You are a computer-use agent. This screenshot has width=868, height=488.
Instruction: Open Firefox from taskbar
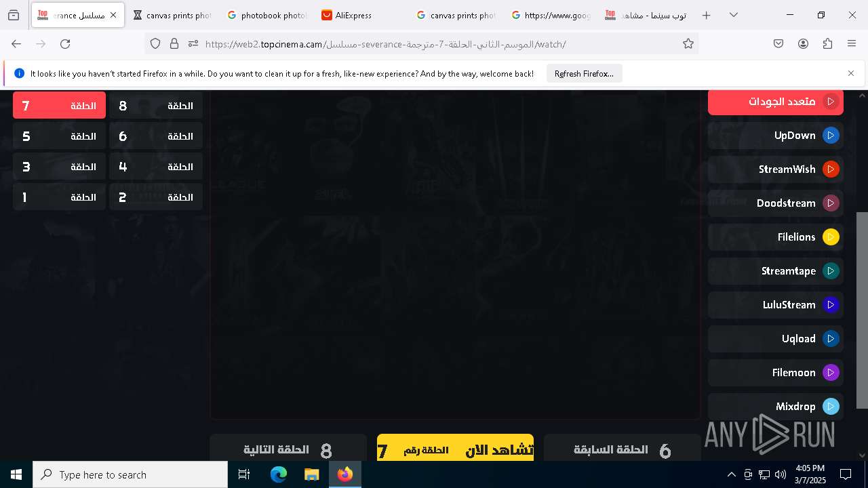[345, 474]
